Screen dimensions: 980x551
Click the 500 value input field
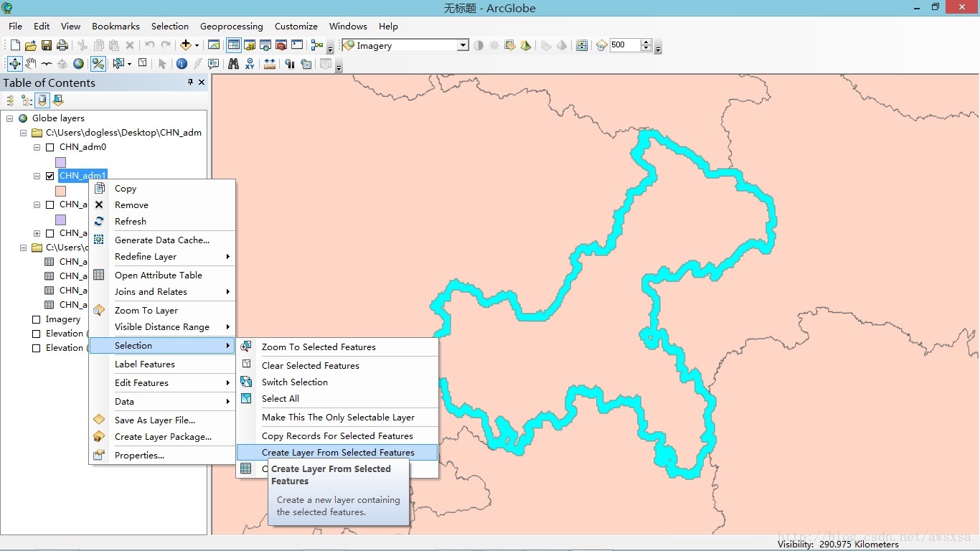coord(624,45)
